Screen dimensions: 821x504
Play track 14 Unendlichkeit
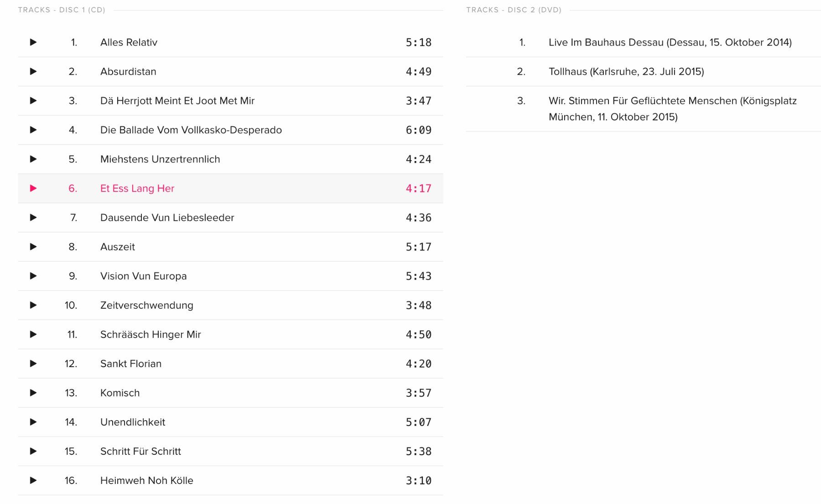(33, 422)
